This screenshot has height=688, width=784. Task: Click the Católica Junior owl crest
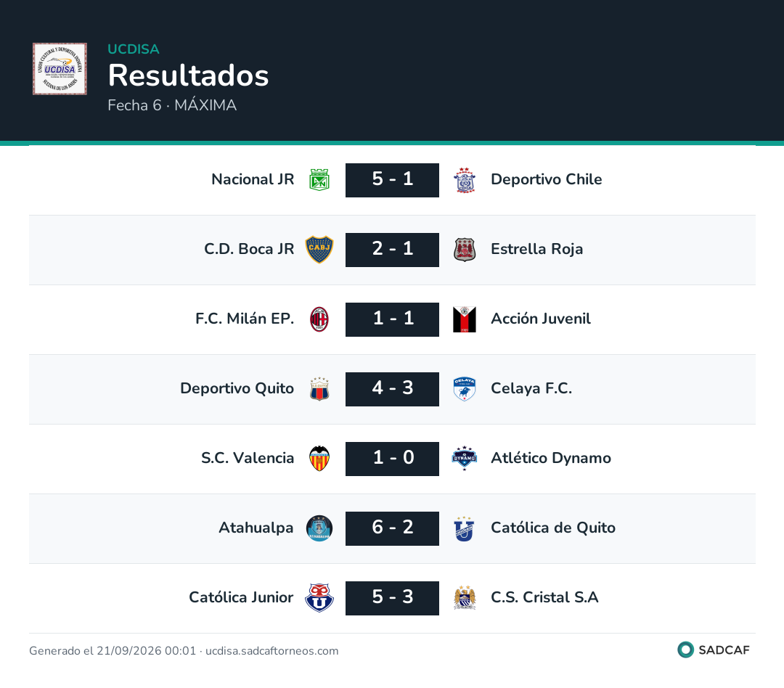click(319, 598)
